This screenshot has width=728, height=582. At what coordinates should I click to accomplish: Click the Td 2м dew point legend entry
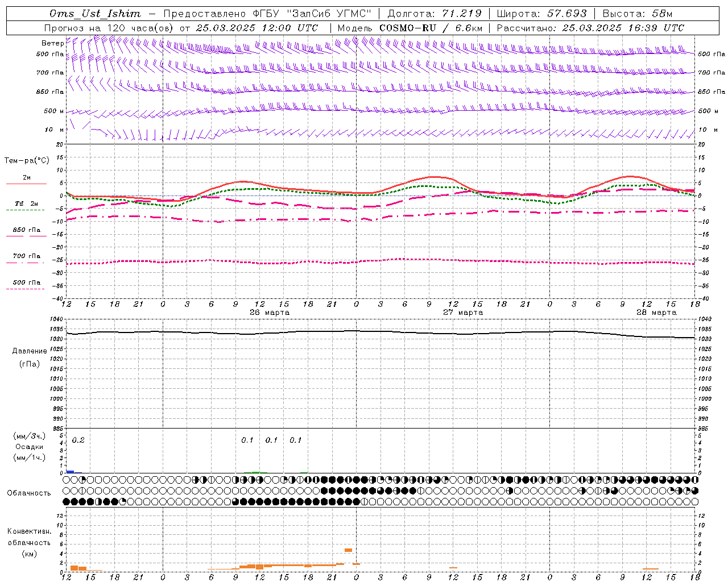pos(27,203)
